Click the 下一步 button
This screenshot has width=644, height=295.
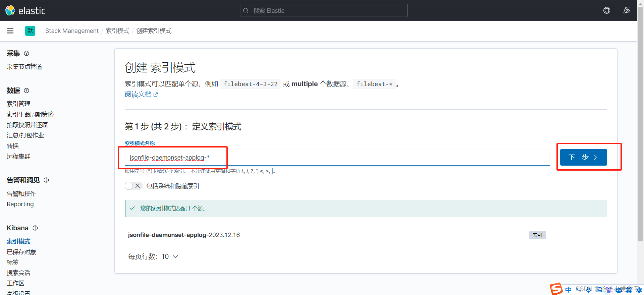point(583,157)
